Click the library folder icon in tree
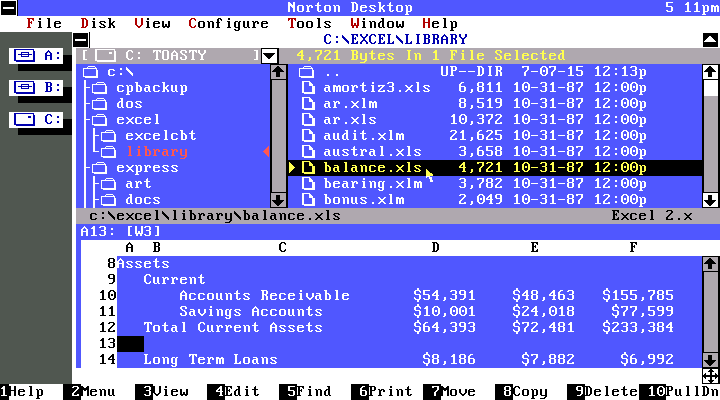 (108, 152)
